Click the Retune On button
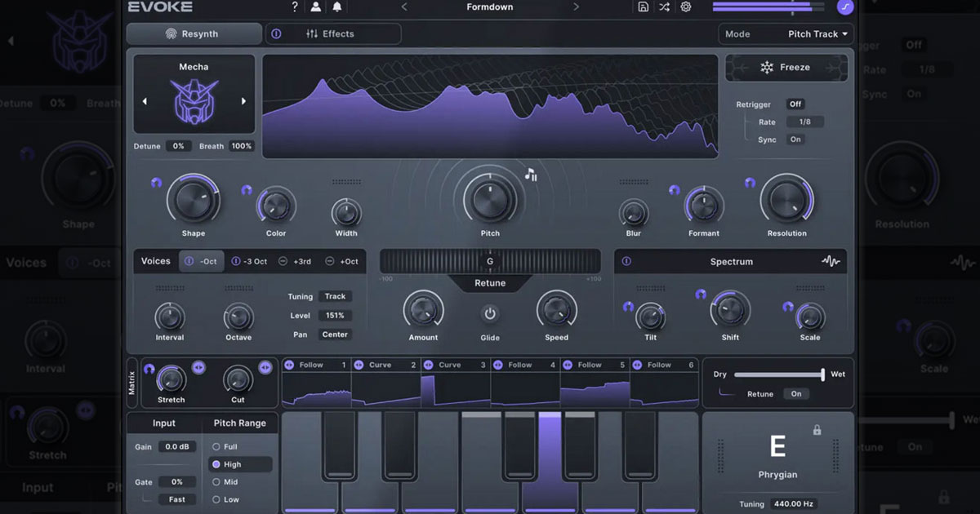The height and width of the screenshot is (514, 980). pos(795,394)
